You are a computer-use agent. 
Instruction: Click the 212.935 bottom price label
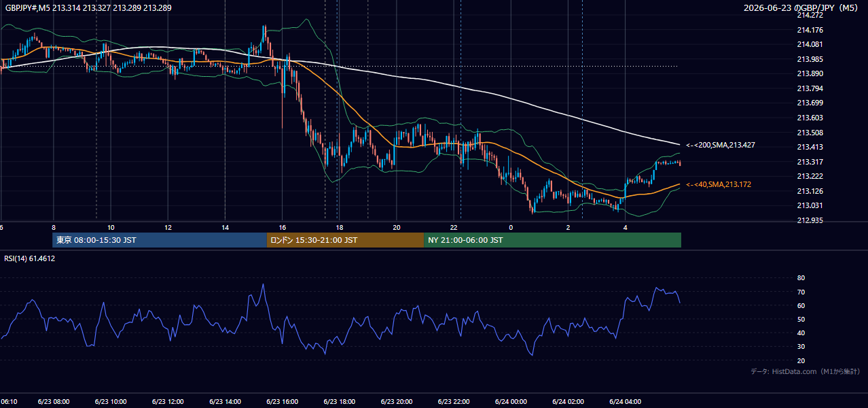click(810, 220)
